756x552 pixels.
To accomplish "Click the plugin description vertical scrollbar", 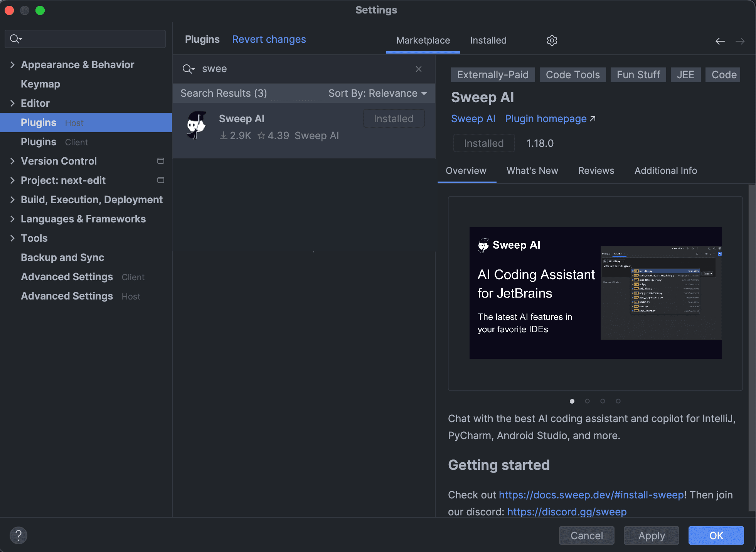I will point(751,347).
